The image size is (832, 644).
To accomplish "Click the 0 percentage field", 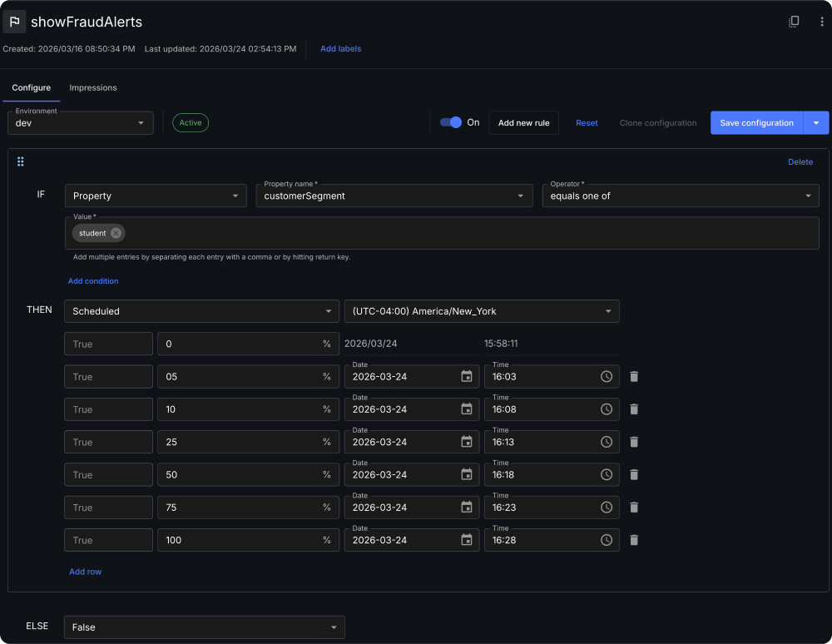I will (x=248, y=344).
